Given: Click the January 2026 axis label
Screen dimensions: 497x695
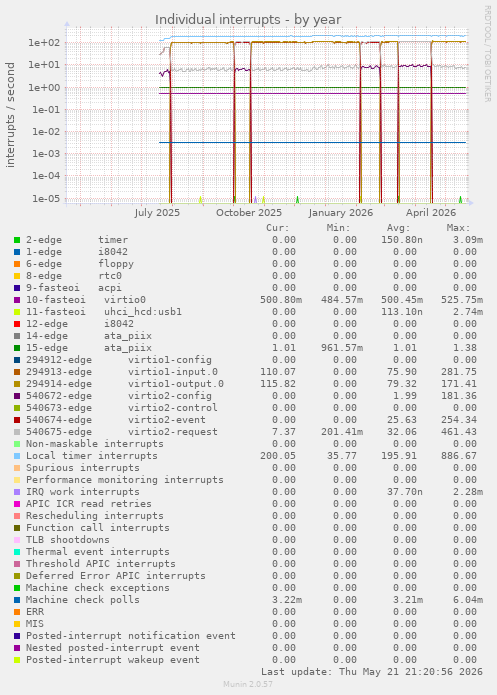Looking at the screenshot, I should click(x=341, y=213).
